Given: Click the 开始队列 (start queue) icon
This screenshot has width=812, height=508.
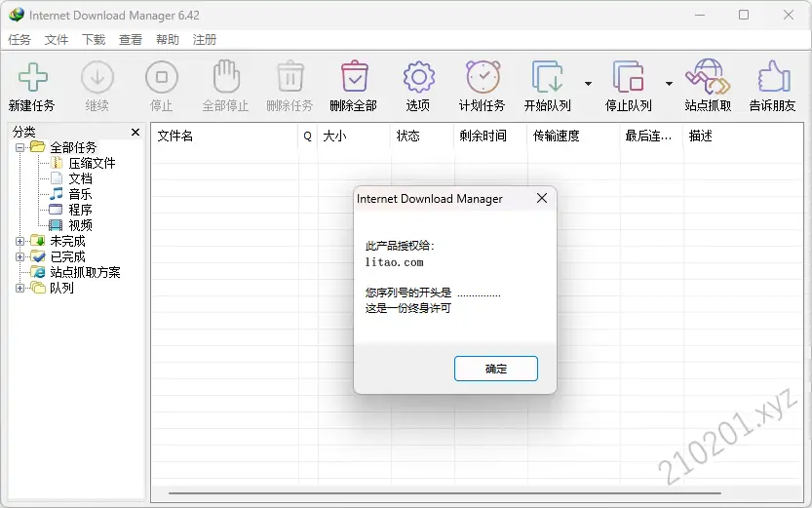Looking at the screenshot, I should pyautogui.click(x=548, y=77).
